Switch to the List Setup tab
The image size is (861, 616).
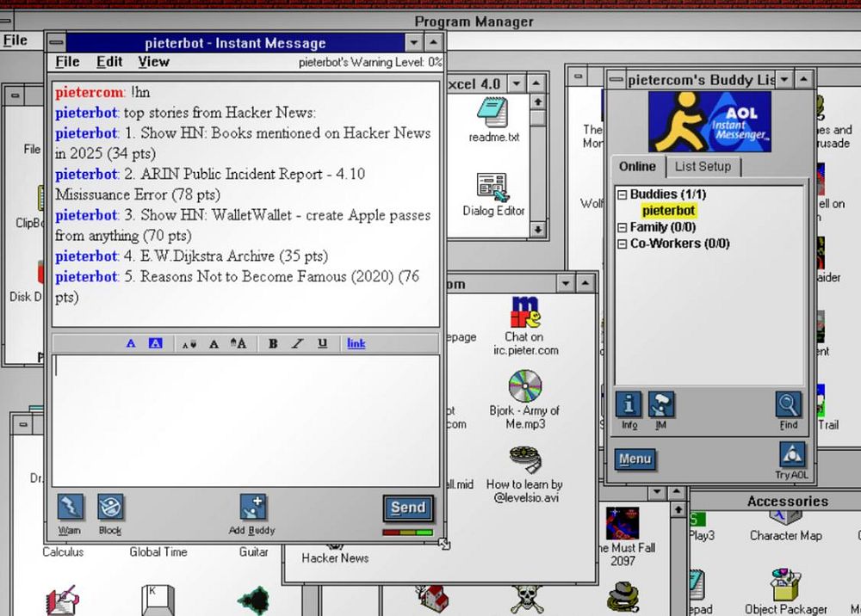[x=703, y=166]
